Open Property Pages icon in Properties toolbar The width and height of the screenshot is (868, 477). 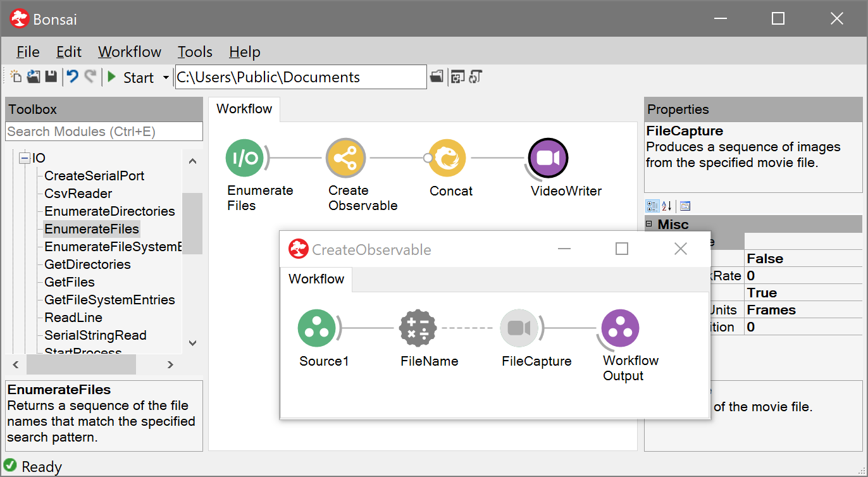point(685,206)
